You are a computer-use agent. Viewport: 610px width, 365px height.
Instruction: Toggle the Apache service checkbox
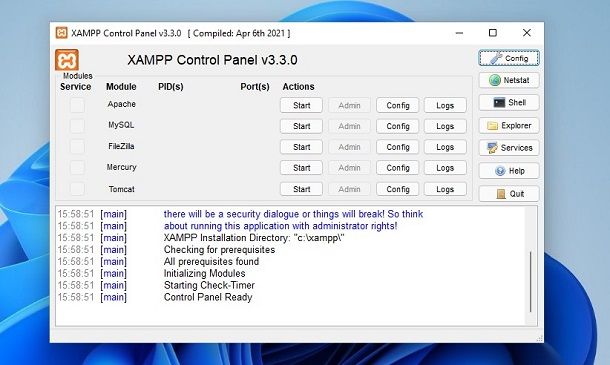(x=77, y=105)
